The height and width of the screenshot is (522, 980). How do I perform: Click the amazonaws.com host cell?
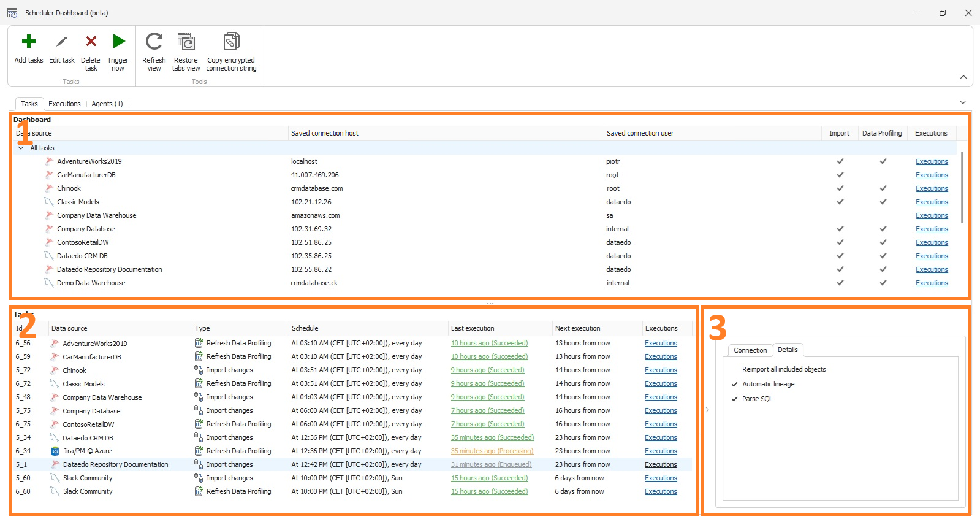pyautogui.click(x=315, y=215)
